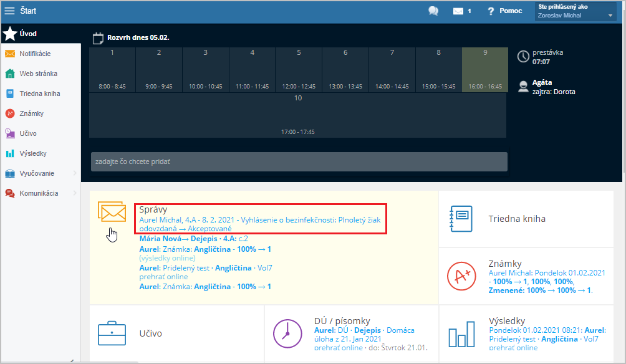Select highlighted period 9 at 16:00 - 16:45

click(485, 70)
